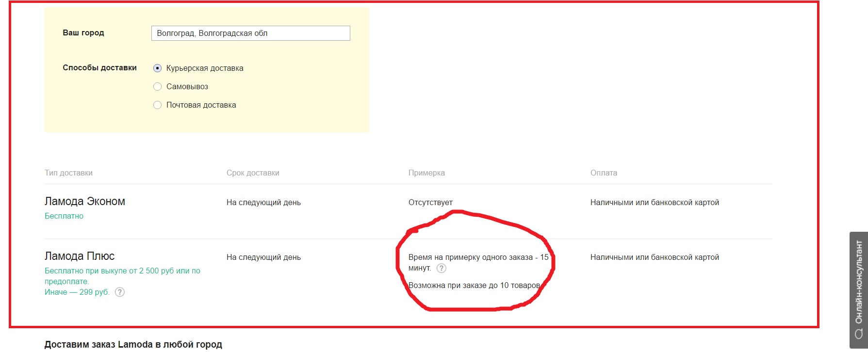Click the Оплата column header
This screenshot has width=868, height=352.
604,173
